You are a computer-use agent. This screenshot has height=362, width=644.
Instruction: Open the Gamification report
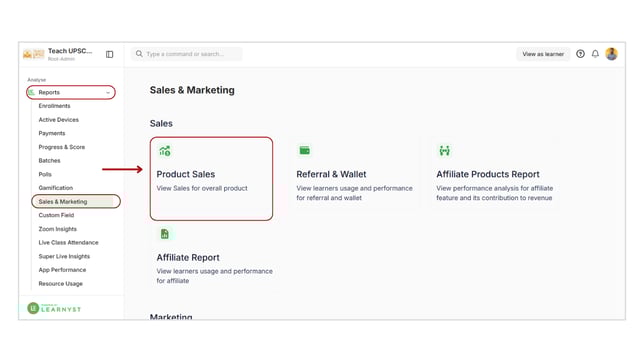[x=55, y=188]
